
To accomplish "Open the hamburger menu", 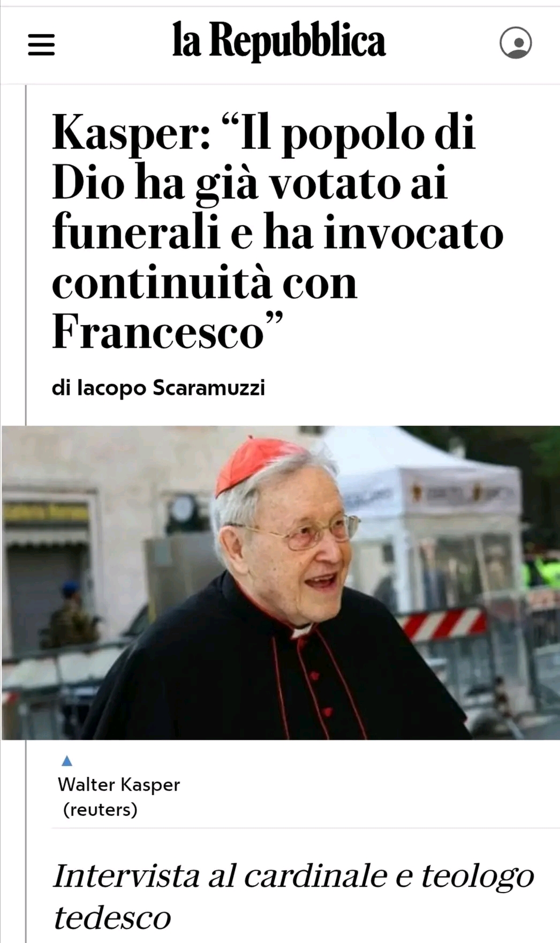I will click(41, 45).
